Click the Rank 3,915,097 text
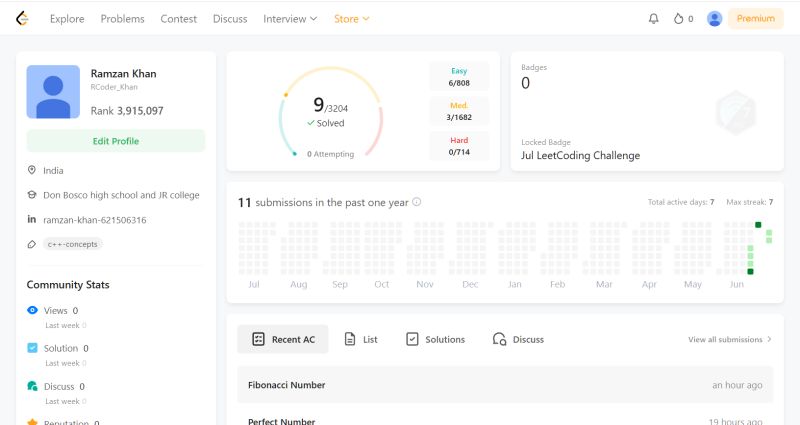800x425 pixels. (x=127, y=111)
